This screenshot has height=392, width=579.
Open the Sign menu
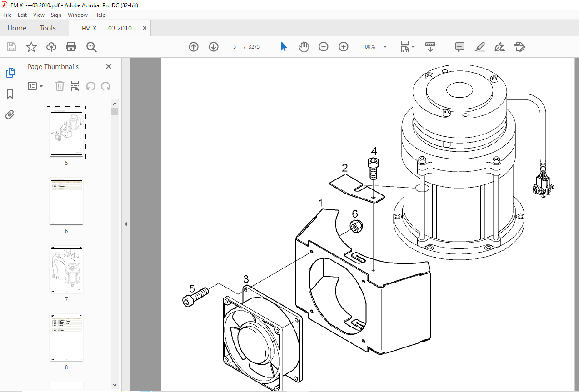pos(56,15)
